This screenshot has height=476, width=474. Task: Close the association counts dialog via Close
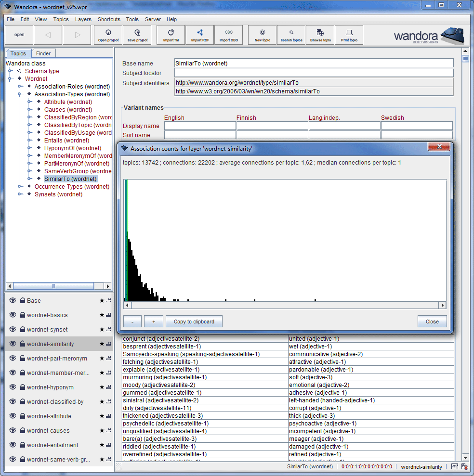coord(432,321)
